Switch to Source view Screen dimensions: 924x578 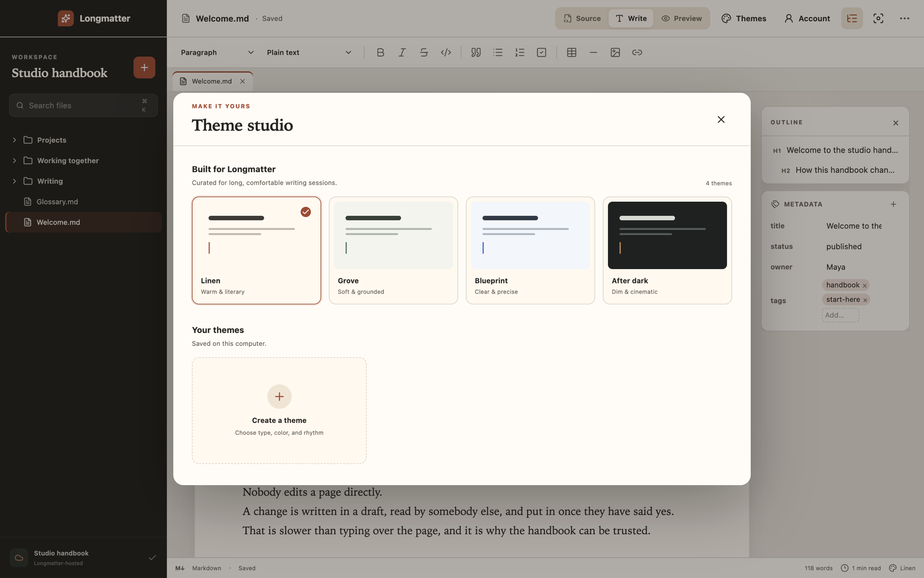point(582,18)
